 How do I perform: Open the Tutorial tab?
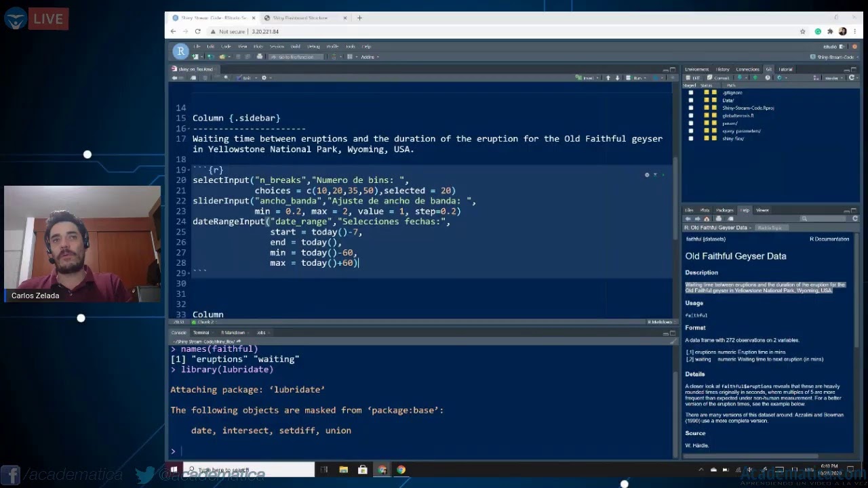point(785,69)
